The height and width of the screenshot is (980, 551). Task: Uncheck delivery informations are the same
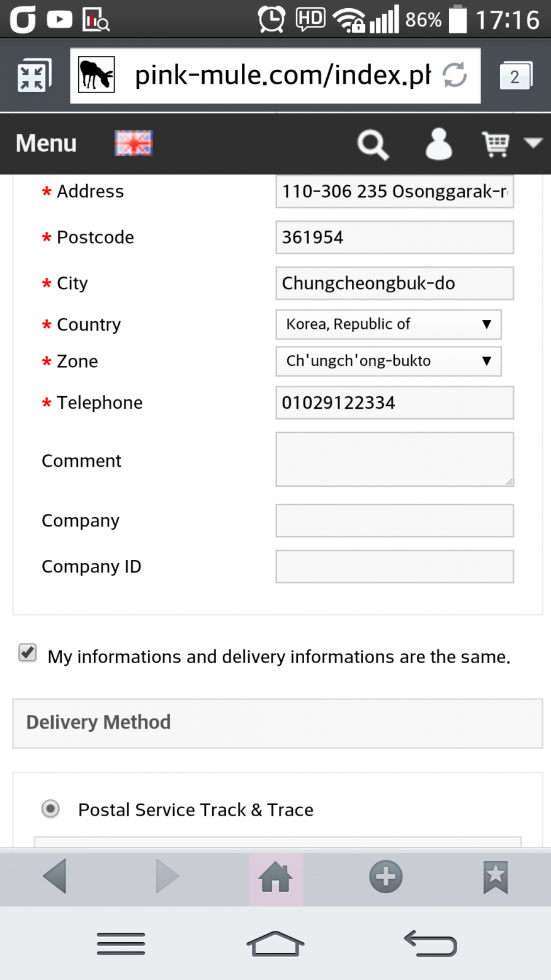tap(28, 652)
